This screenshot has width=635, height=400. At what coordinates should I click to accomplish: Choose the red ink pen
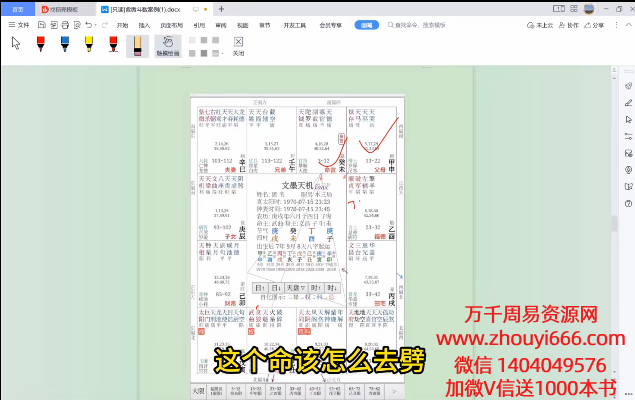pos(40,44)
